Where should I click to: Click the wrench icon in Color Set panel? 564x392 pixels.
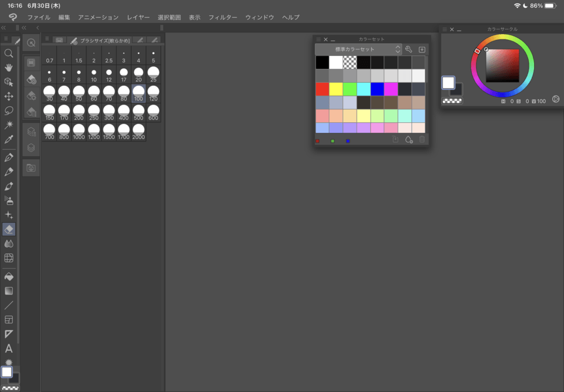pos(409,49)
